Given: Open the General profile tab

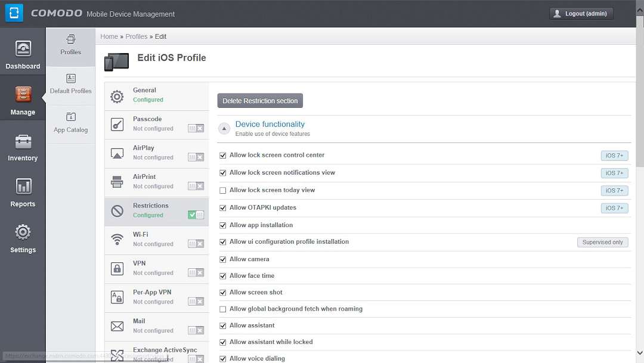Looking at the screenshot, I should 156,96.
